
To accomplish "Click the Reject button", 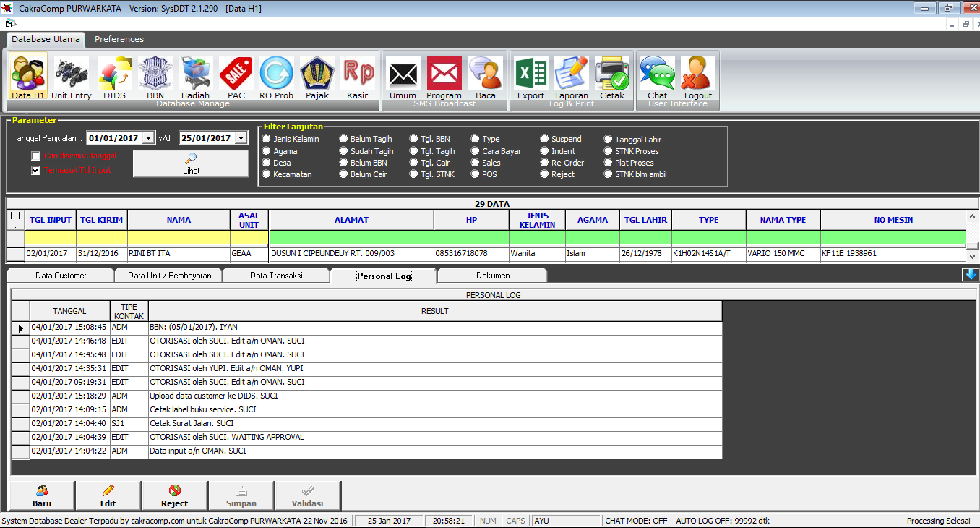I will 174,496.
